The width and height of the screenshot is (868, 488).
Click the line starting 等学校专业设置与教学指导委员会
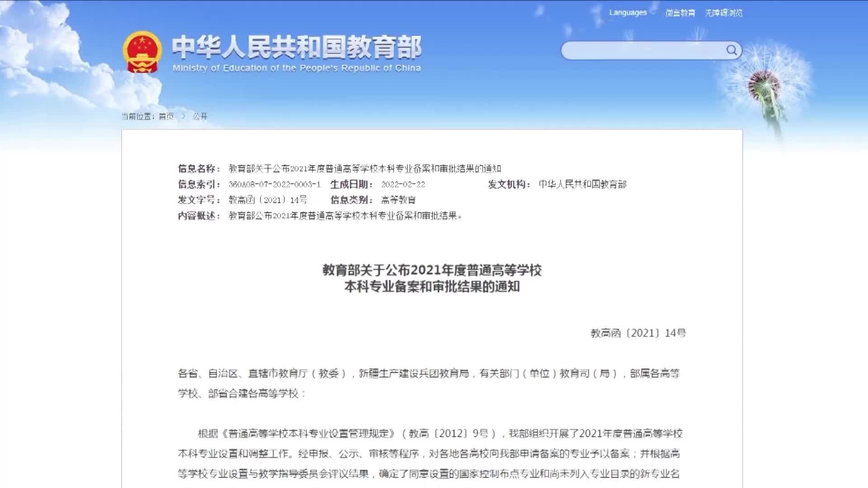429,474
